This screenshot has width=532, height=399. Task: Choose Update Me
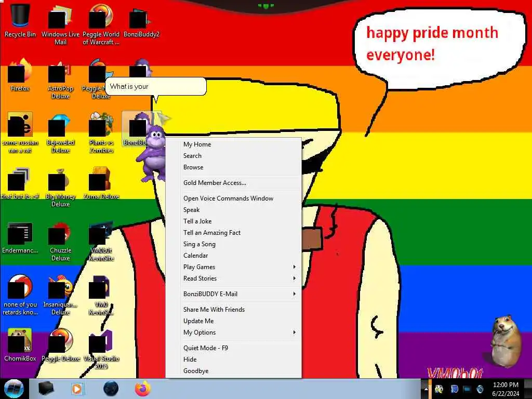240,321
